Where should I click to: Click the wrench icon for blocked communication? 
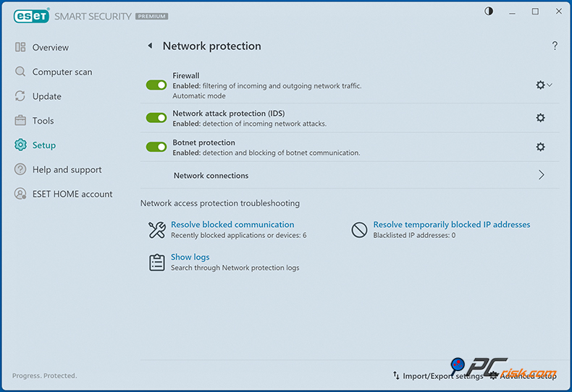[157, 230]
